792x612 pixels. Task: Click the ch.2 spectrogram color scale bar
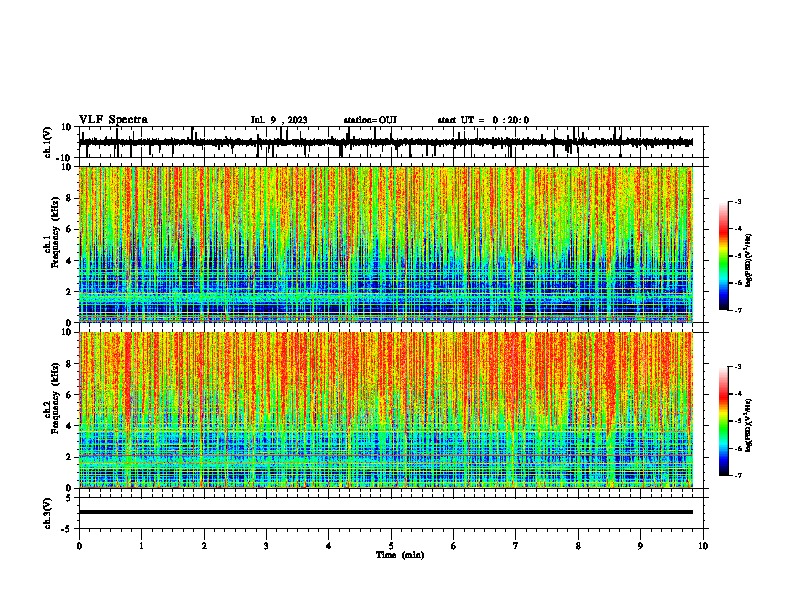pos(723,421)
